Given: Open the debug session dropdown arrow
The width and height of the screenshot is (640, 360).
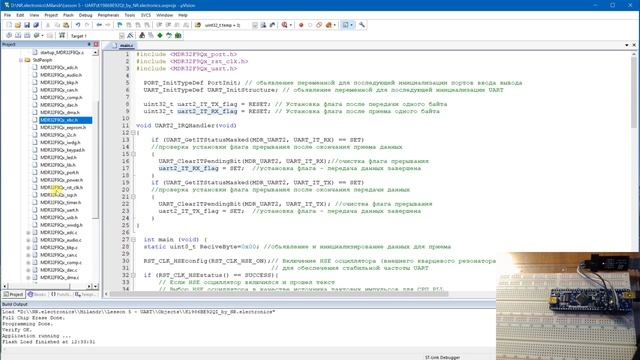Looking at the screenshot, I should tap(291, 25).
